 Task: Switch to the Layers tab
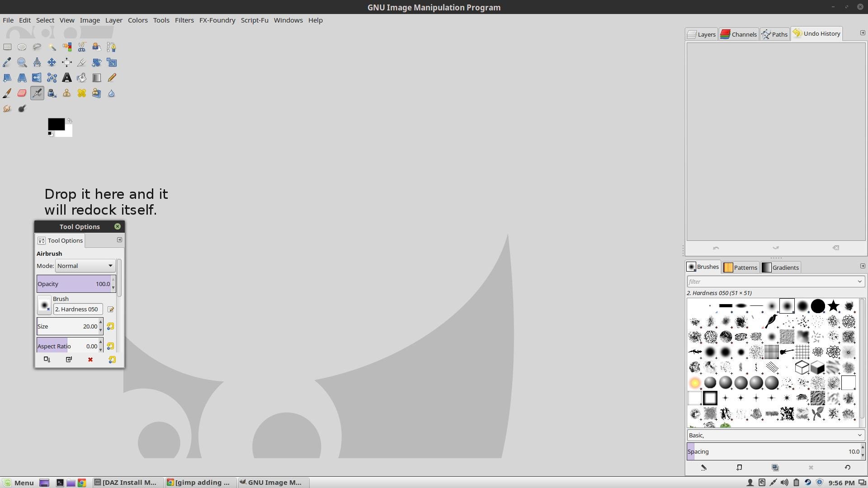[x=702, y=34]
